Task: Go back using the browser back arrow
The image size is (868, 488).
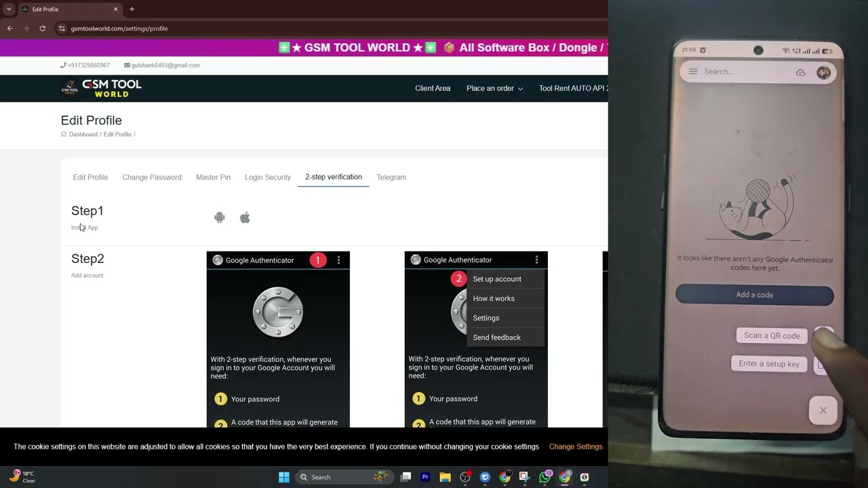Action: click(x=9, y=28)
